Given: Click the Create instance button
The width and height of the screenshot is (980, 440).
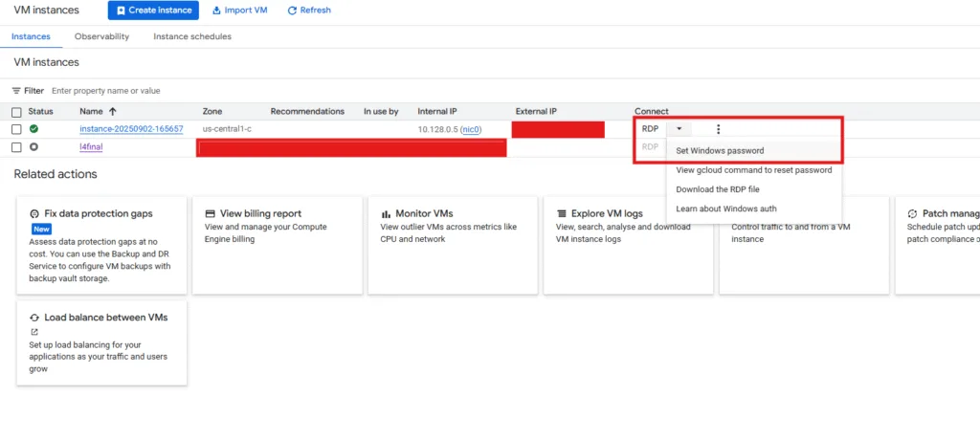Looking at the screenshot, I should coord(153,10).
